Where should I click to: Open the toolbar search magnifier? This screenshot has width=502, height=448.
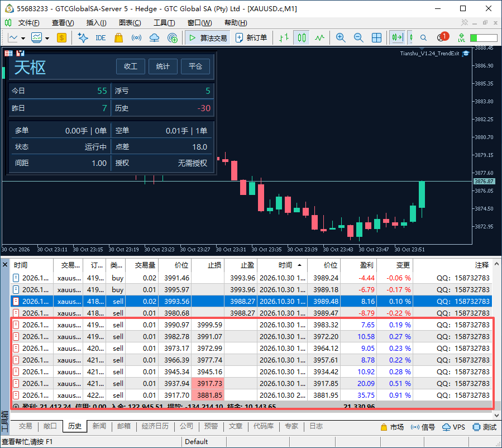[x=424, y=38]
